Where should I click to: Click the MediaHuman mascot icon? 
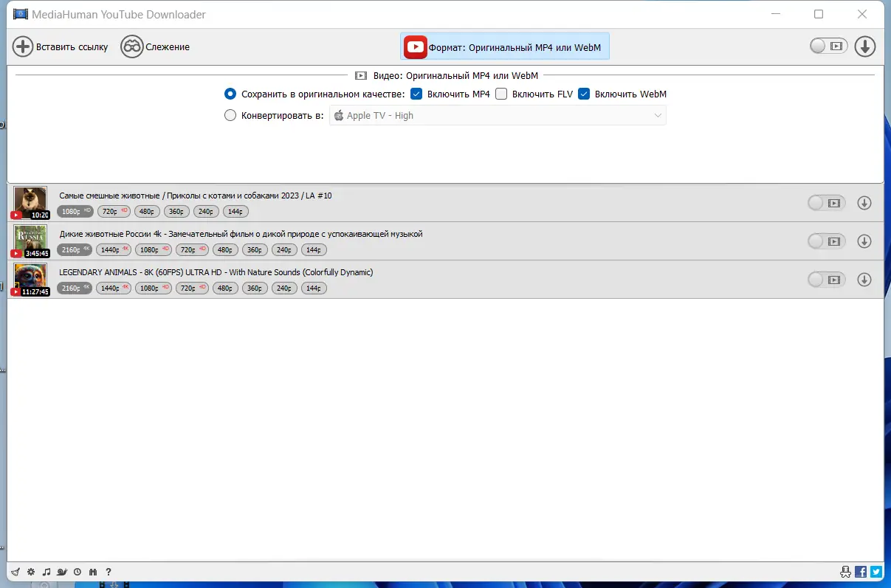(x=845, y=572)
